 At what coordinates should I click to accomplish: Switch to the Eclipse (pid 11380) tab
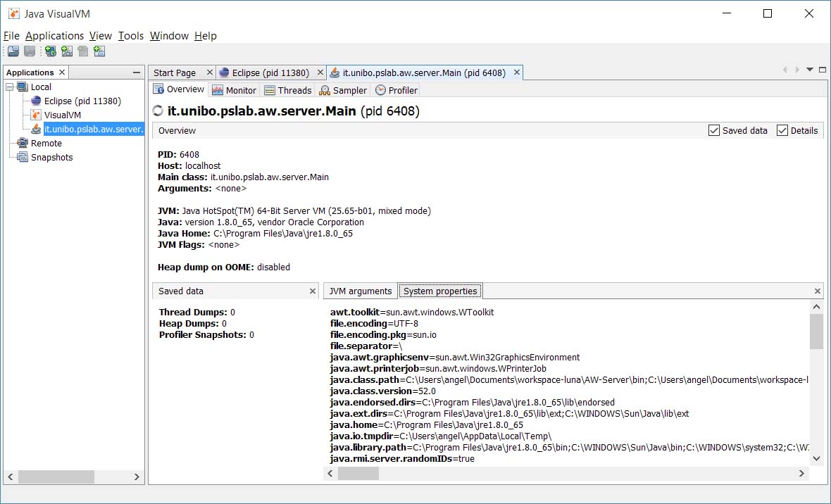(270, 73)
